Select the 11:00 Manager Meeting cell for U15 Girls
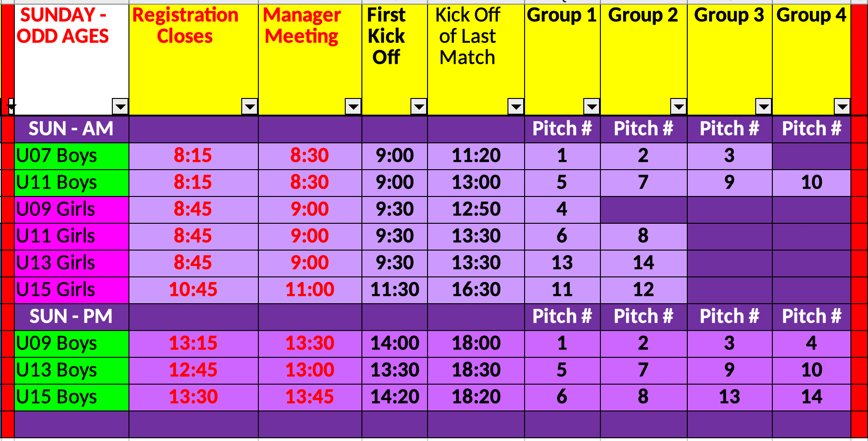Screen dimensions: 868x441 309,289
